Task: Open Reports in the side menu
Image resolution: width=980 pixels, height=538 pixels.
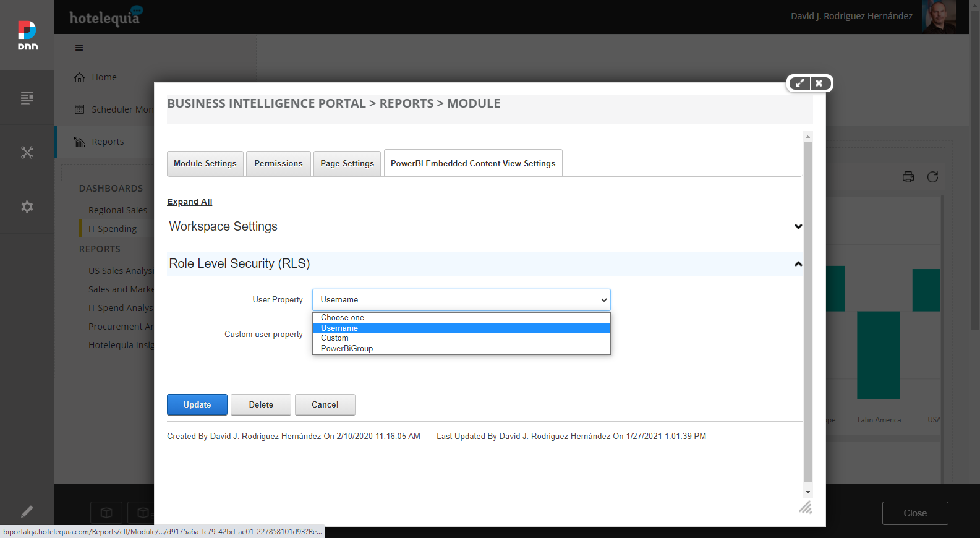Action: coord(108,142)
